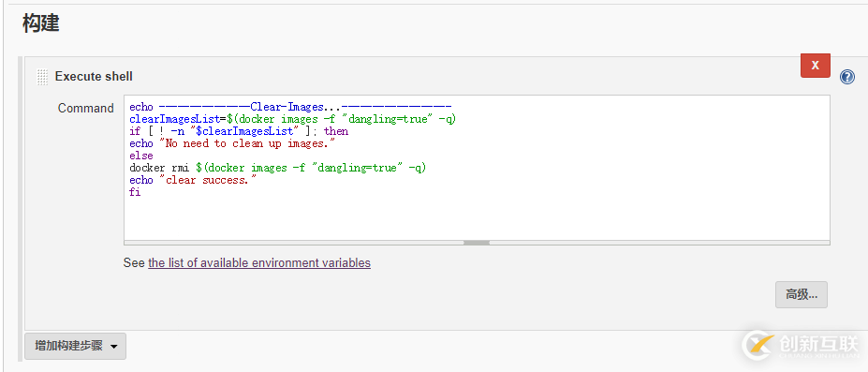Click the else line in script
Image resolution: width=868 pixels, height=372 pixels.
[x=141, y=156]
